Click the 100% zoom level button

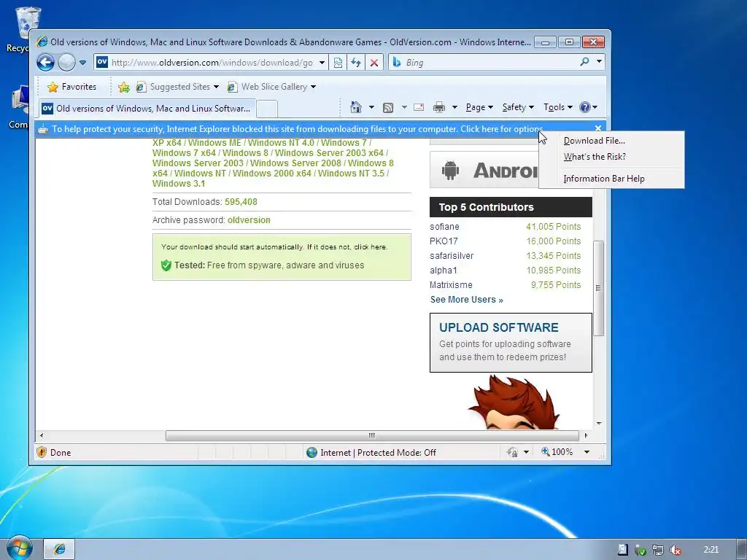[x=557, y=452]
